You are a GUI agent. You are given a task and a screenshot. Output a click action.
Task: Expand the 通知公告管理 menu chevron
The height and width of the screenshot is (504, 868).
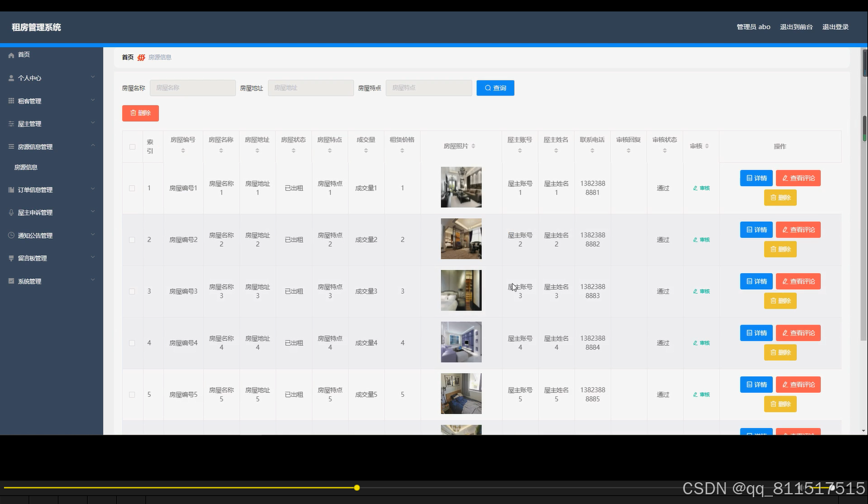pos(93,234)
